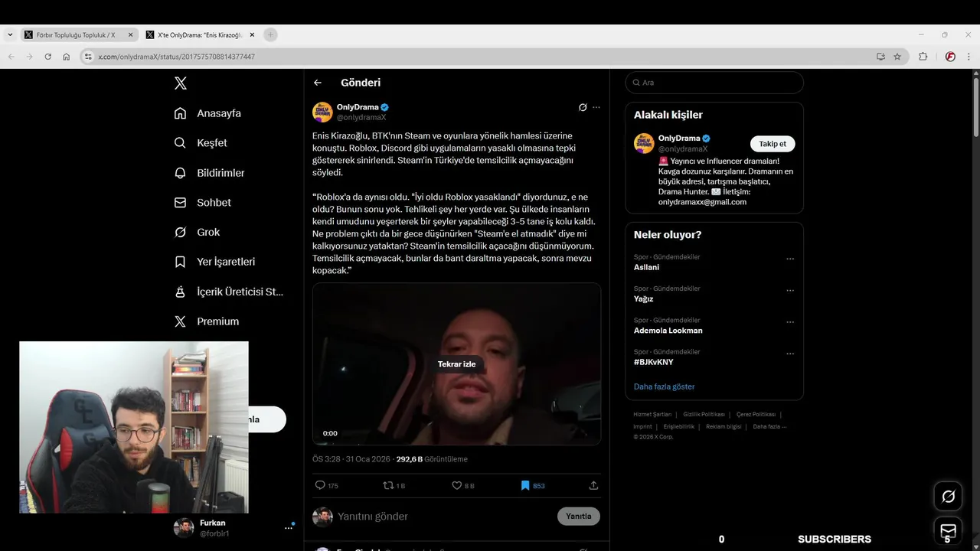Open Premium in the sidebar
This screenshot has width=980, height=551.
click(207, 321)
